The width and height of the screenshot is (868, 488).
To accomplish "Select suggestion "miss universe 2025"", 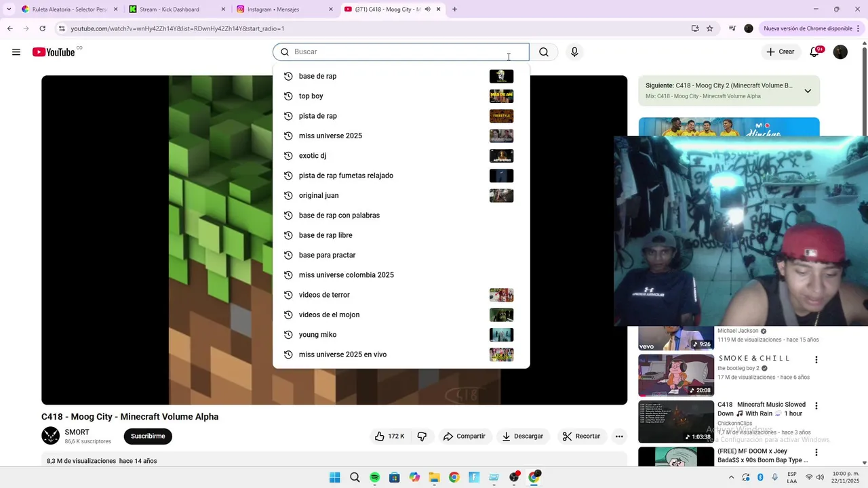I will (x=401, y=136).
